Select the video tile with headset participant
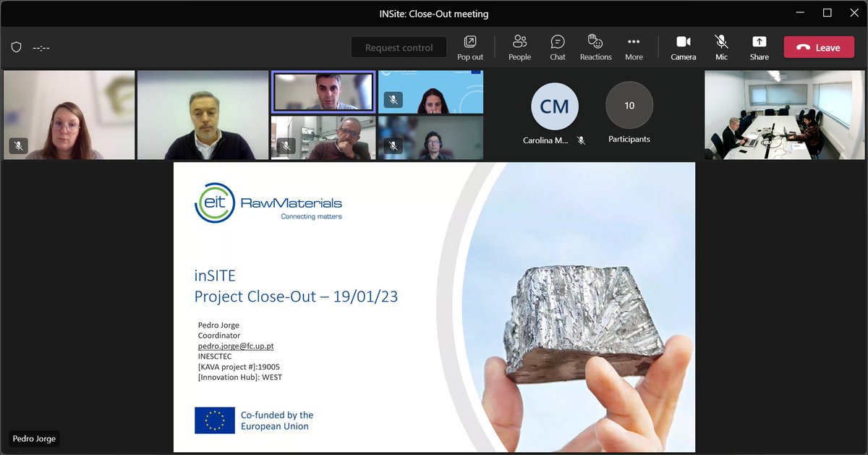Viewport: 868px width, 455px height. click(430, 137)
